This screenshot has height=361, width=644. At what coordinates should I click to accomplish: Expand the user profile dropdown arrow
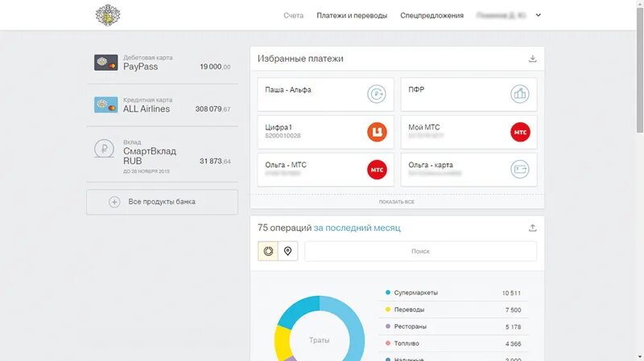click(x=538, y=15)
